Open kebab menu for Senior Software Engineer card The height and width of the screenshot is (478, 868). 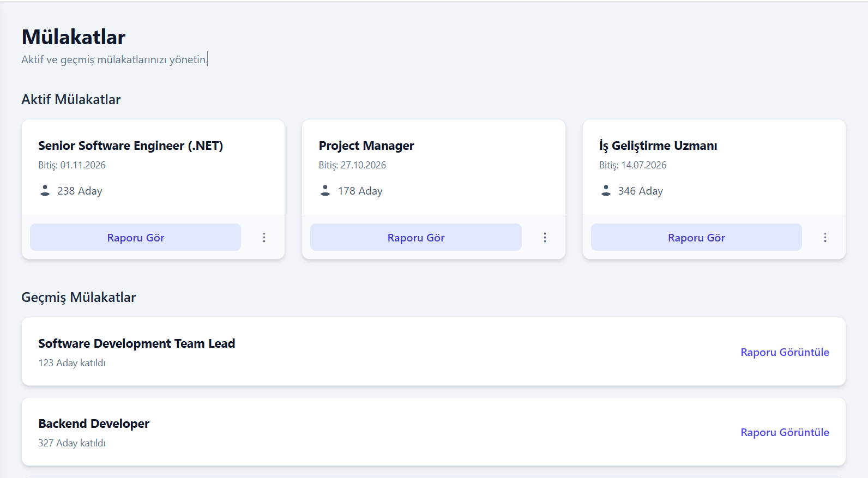tap(264, 238)
